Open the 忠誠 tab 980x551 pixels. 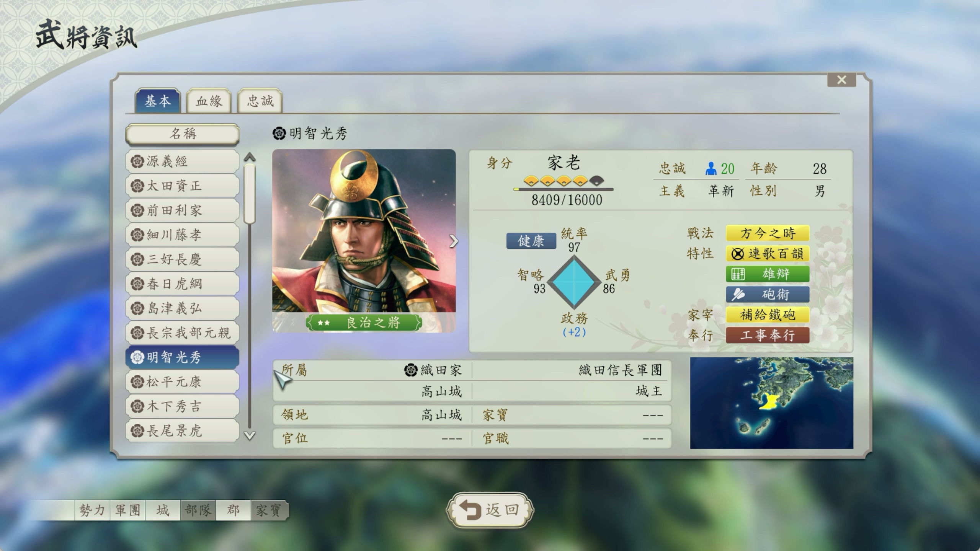click(260, 101)
